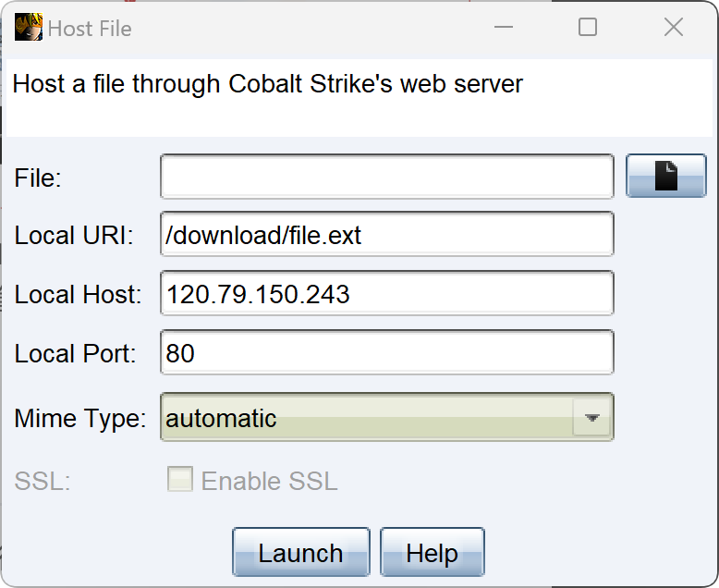719x588 pixels.
Task: Click the Cobalt Strike window icon
Action: click(x=29, y=27)
